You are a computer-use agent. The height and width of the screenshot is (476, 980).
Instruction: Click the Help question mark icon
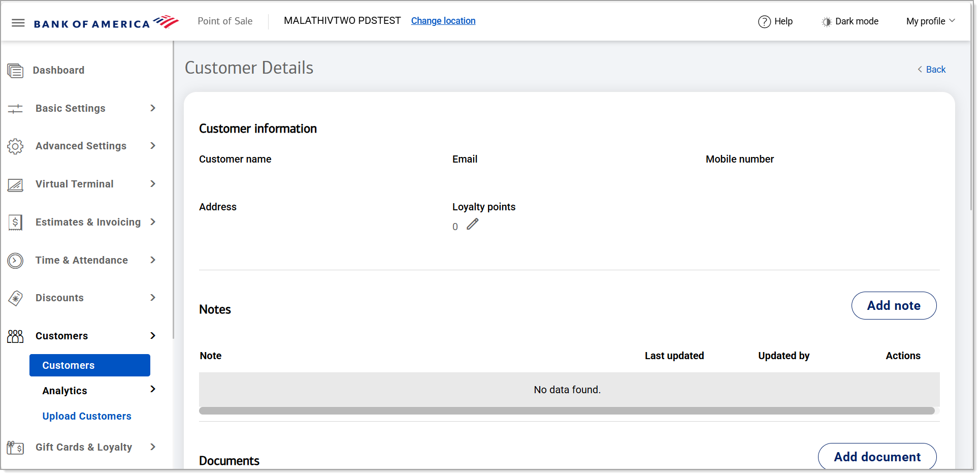764,21
